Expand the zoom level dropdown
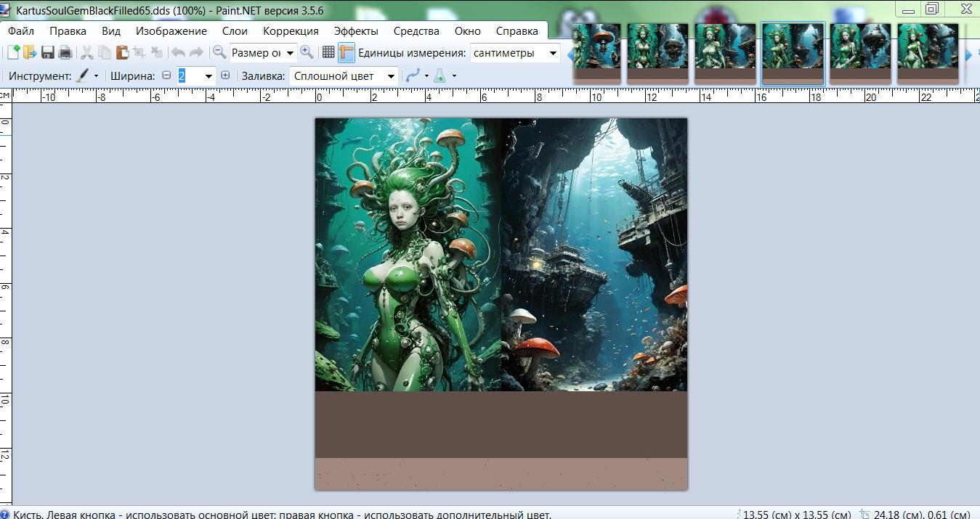The height and width of the screenshot is (519, 980). [x=291, y=53]
